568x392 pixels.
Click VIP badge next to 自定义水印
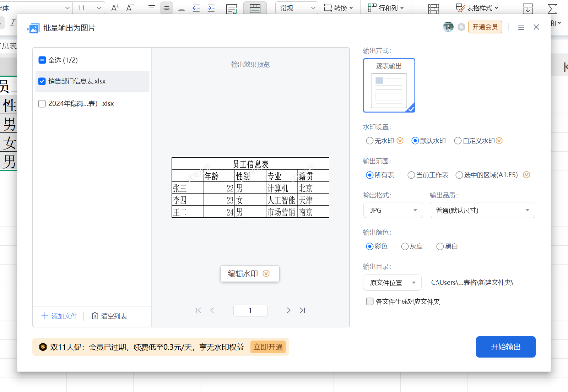[499, 141]
